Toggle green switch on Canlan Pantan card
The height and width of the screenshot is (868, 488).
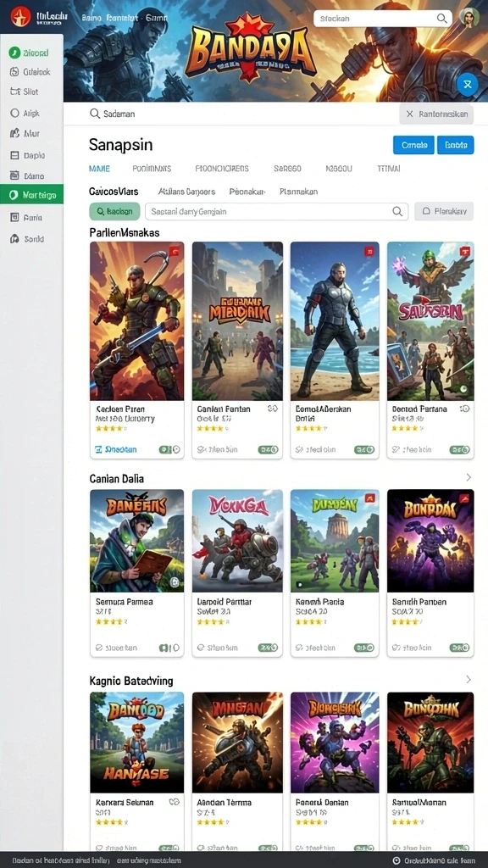click(269, 449)
